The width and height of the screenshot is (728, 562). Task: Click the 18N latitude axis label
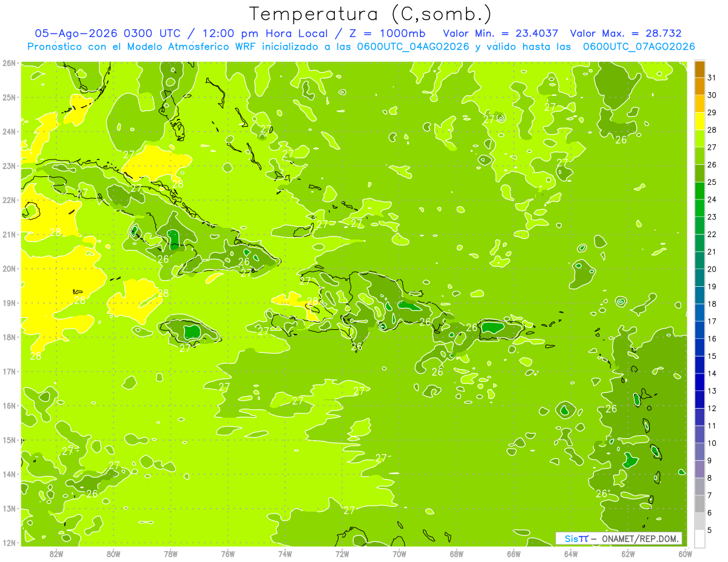9,337
